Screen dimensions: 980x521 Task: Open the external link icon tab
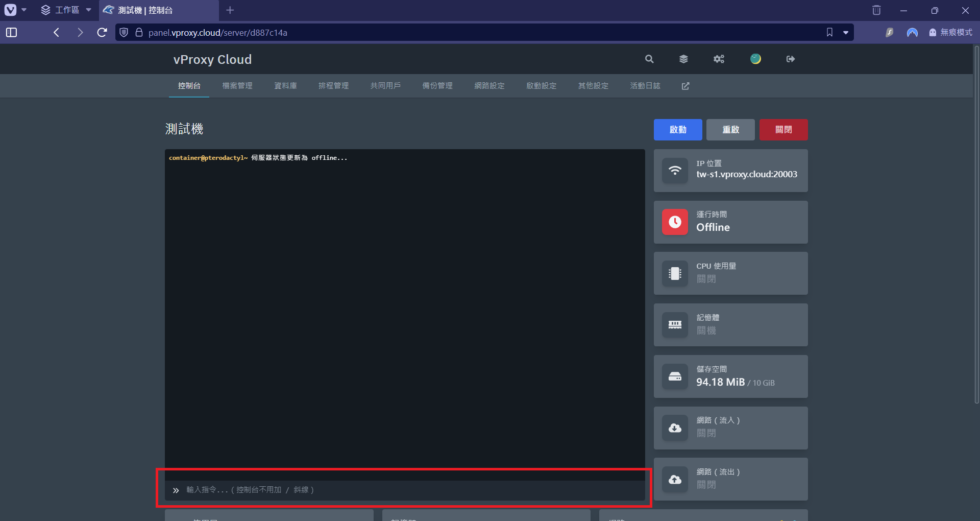[685, 86]
